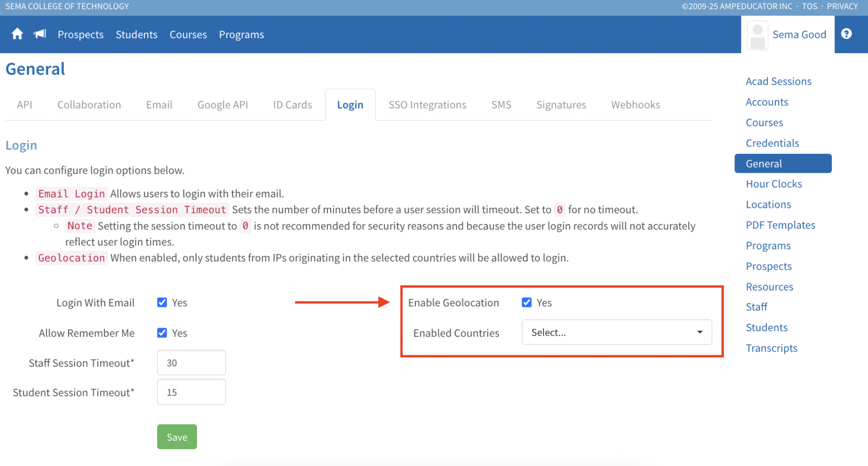
Task: Open Prospects in top navigation
Action: (81, 34)
